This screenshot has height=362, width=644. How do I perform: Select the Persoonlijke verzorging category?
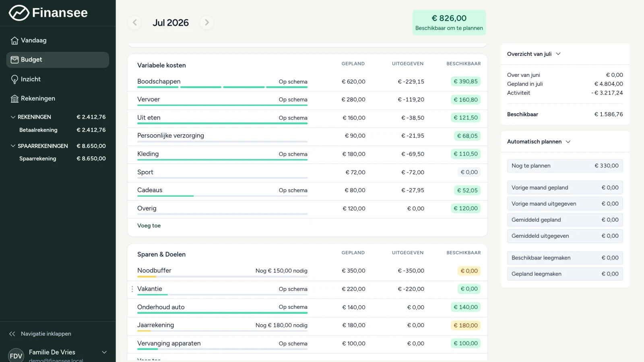click(x=171, y=136)
